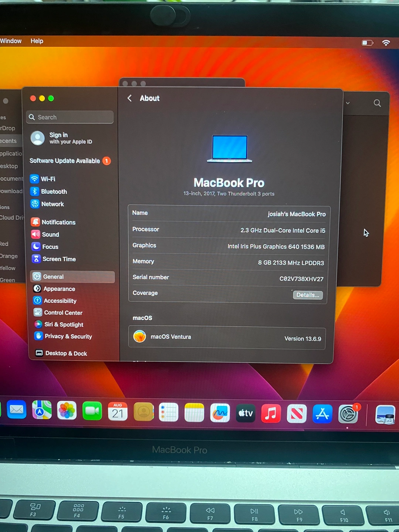Select Bluetooth in the sidebar
The height and width of the screenshot is (532, 399).
pyautogui.click(x=54, y=192)
